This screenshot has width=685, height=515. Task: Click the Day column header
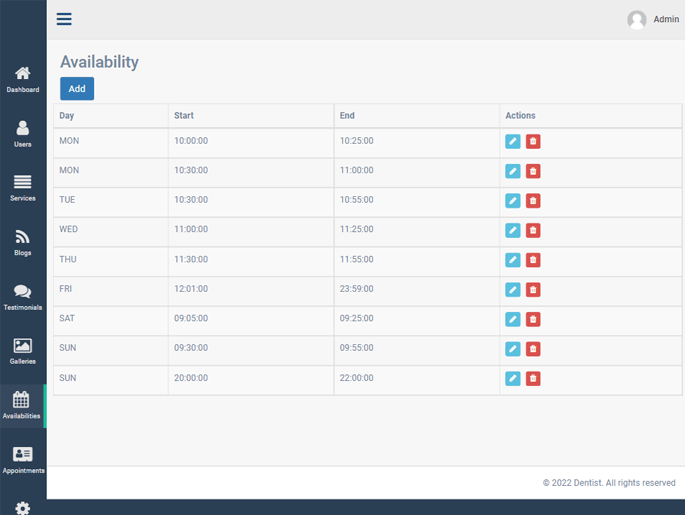67,116
